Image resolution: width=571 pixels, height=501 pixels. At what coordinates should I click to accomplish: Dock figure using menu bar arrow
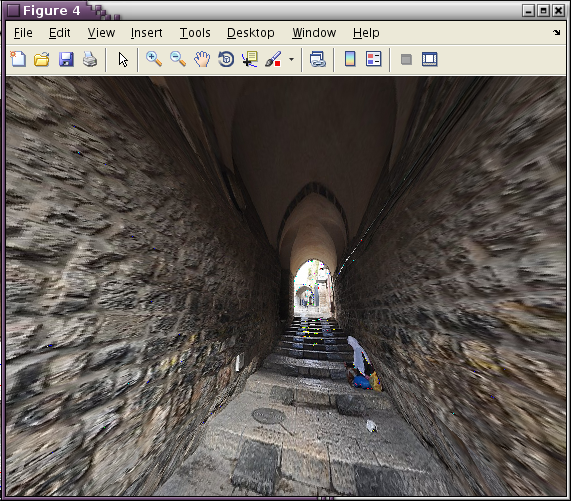(x=556, y=32)
